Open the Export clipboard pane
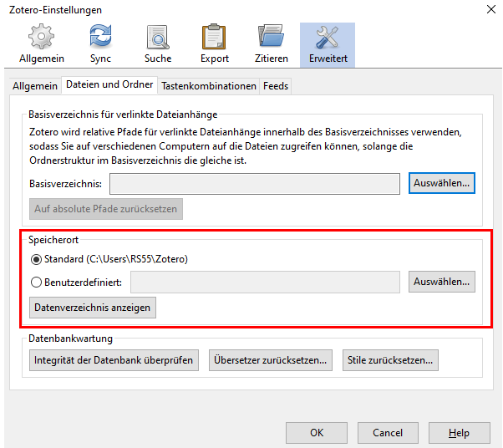 (214, 44)
